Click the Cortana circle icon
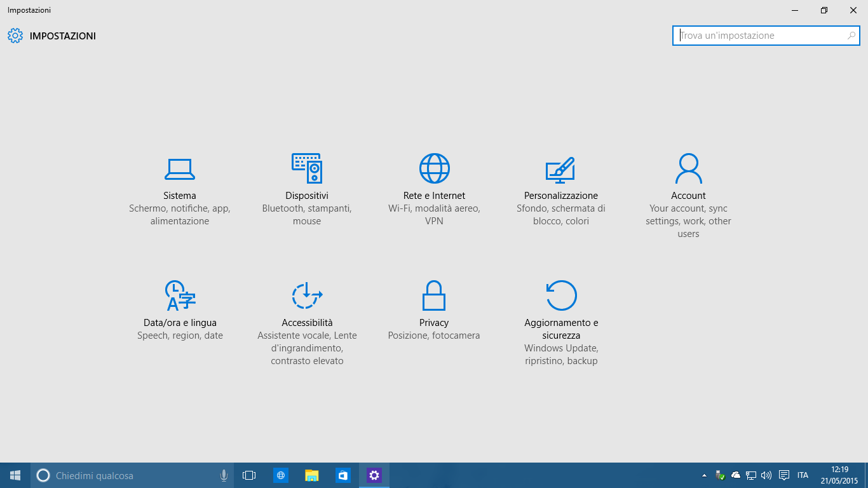This screenshot has height=488, width=868. [x=43, y=475]
